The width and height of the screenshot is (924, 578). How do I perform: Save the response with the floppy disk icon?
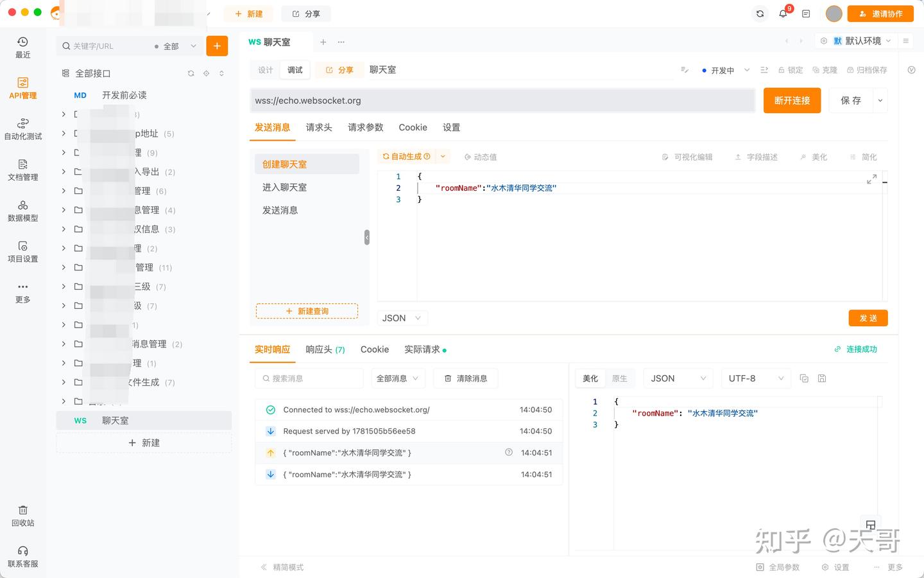(x=822, y=378)
